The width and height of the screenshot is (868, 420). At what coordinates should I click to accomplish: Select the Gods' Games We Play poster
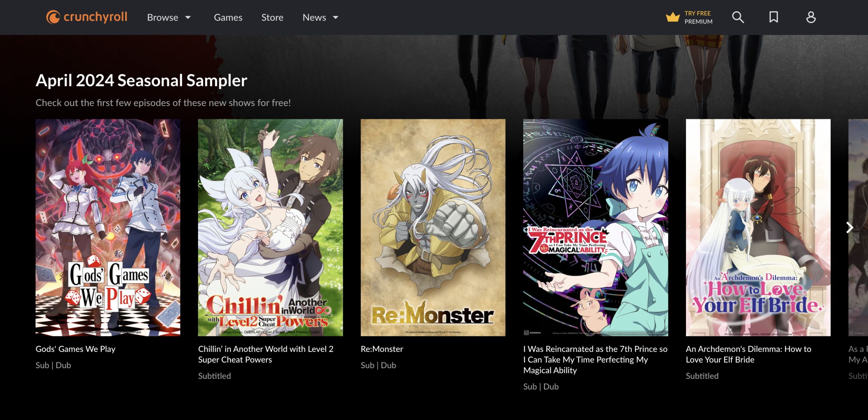point(108,227)
